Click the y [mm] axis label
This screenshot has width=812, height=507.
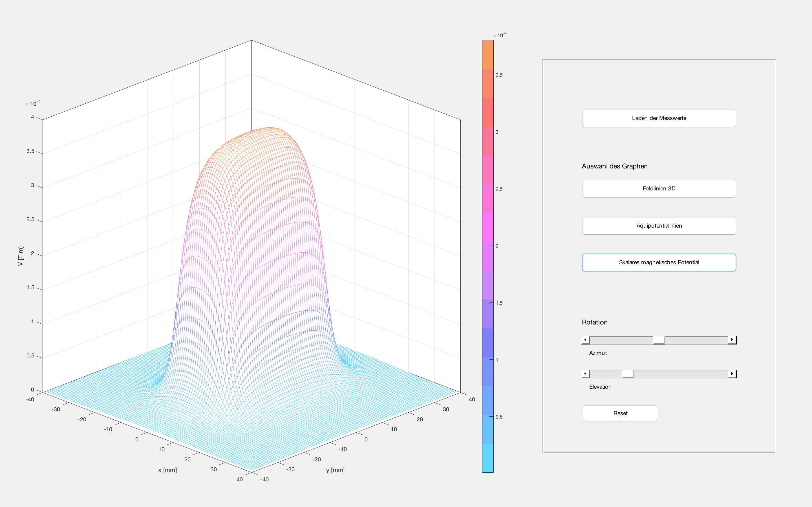point(335,470)
